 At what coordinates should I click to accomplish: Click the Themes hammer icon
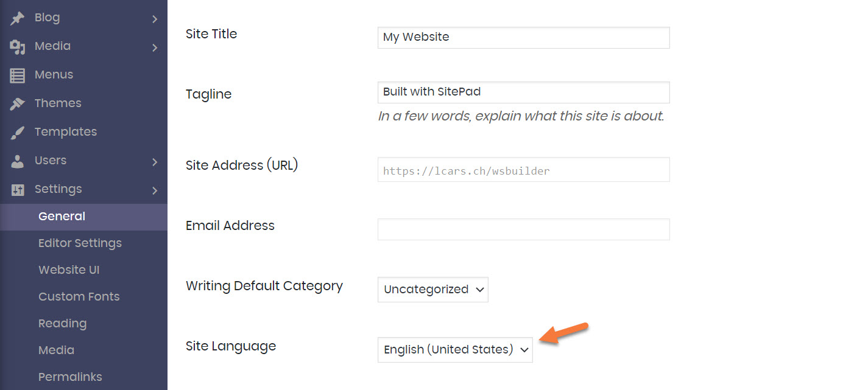(x=18, y=104)
